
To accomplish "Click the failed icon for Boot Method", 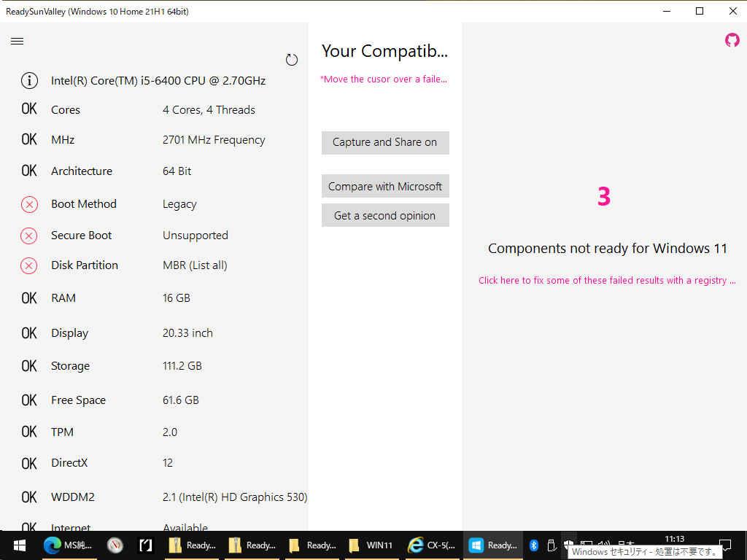I will coord(29,205).
